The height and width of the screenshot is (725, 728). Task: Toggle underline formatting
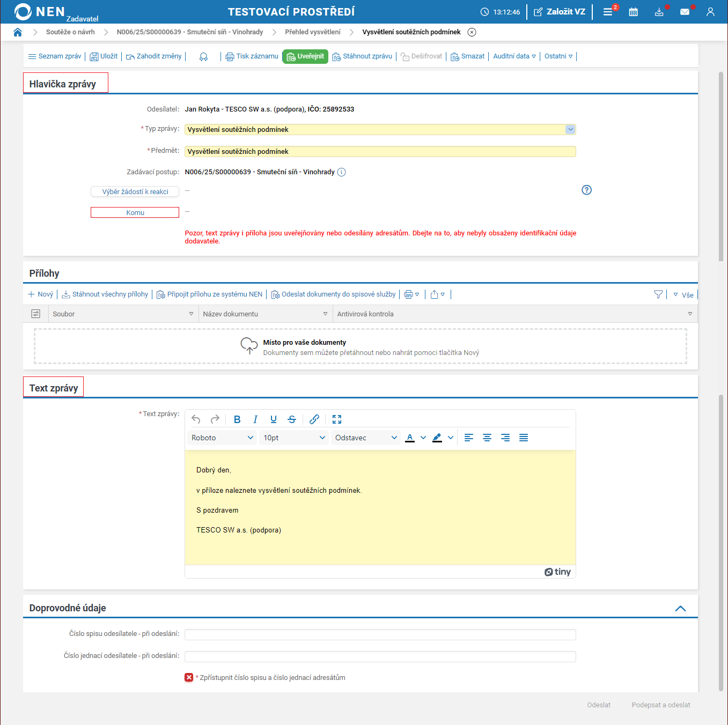(x=274, y=419)
